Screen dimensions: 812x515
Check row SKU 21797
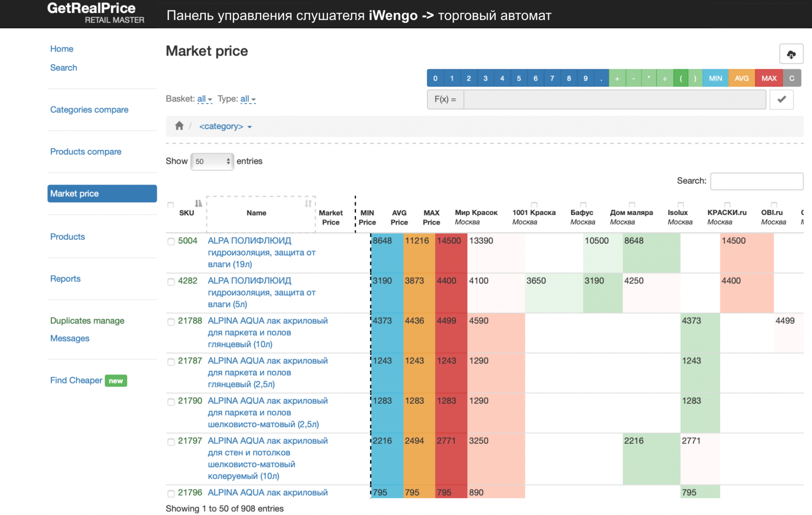(x=171, y=442)
